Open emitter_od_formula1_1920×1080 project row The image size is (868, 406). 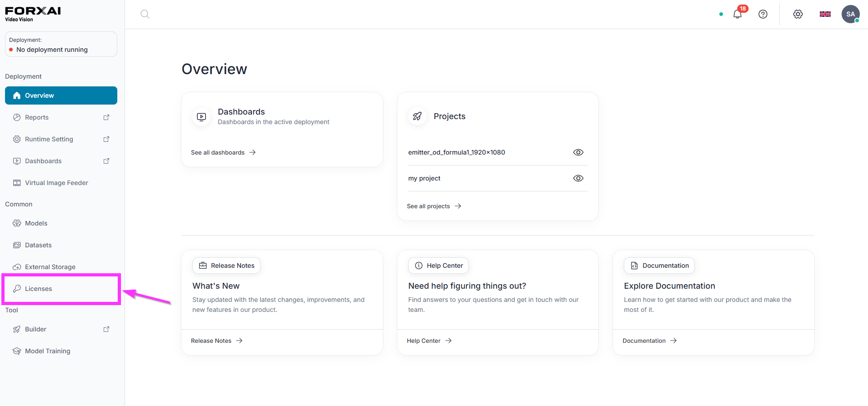tap(497, 152)
